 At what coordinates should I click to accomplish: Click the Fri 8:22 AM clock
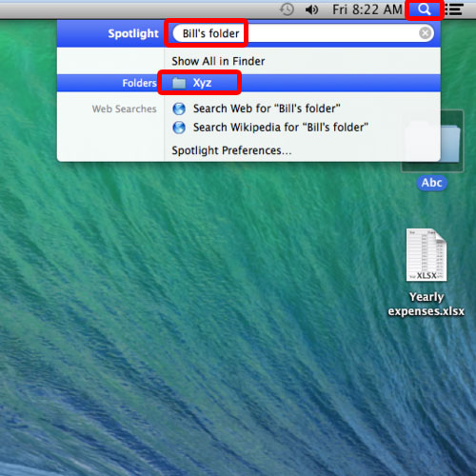(x=367, y=10)
